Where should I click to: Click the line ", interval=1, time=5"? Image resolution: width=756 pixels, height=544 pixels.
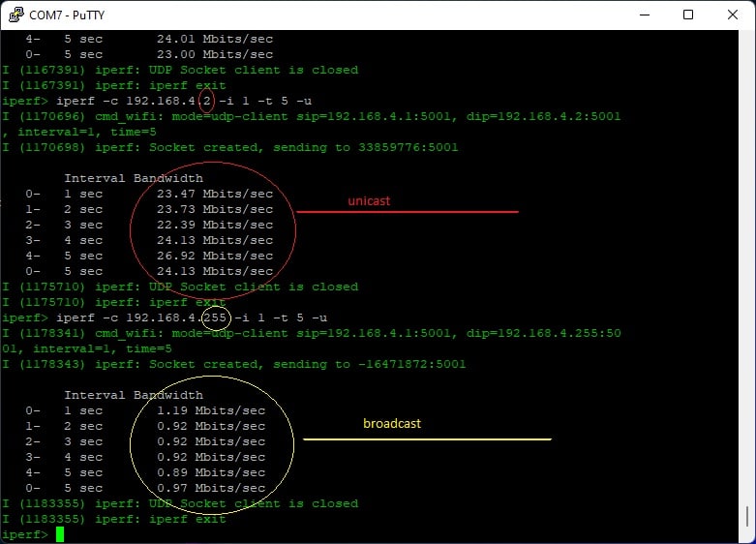pos(79,133)
